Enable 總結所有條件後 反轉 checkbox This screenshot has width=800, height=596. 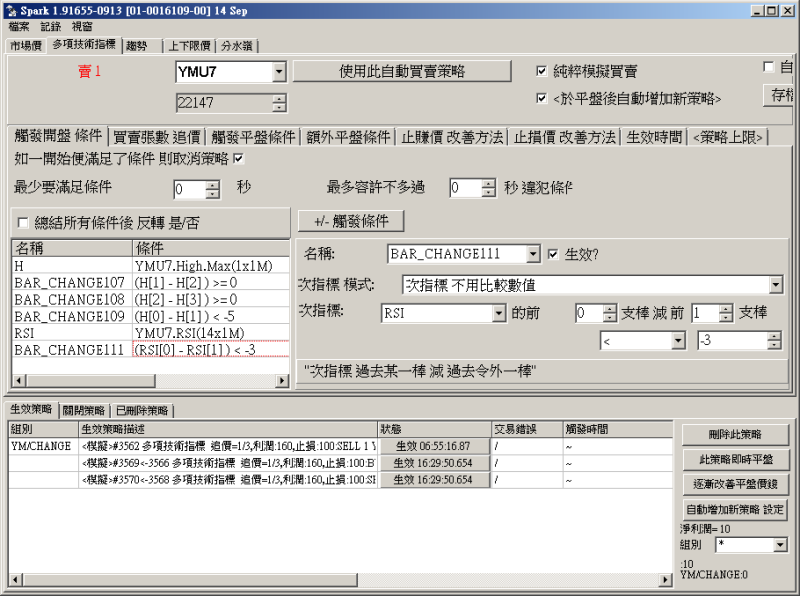click(x=24, y=222)
